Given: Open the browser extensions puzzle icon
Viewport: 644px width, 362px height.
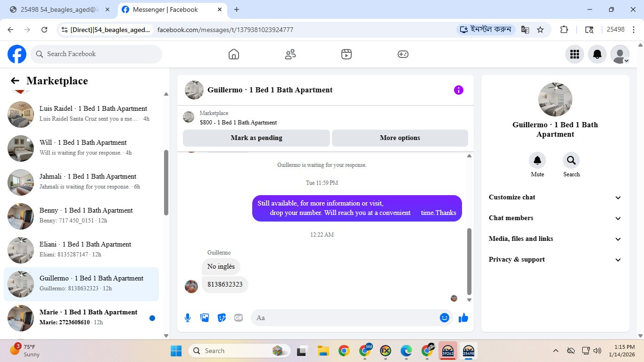Looking at the screenshot, I should pos(564,30).
